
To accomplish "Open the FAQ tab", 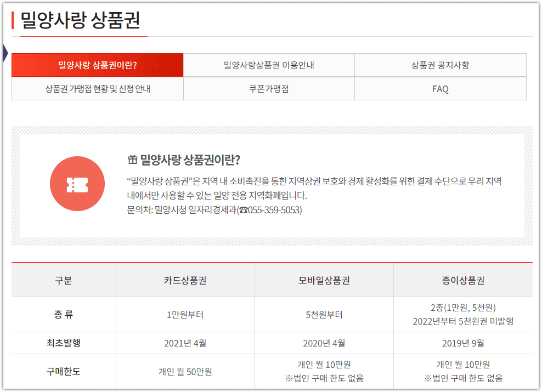I will 440,88.
